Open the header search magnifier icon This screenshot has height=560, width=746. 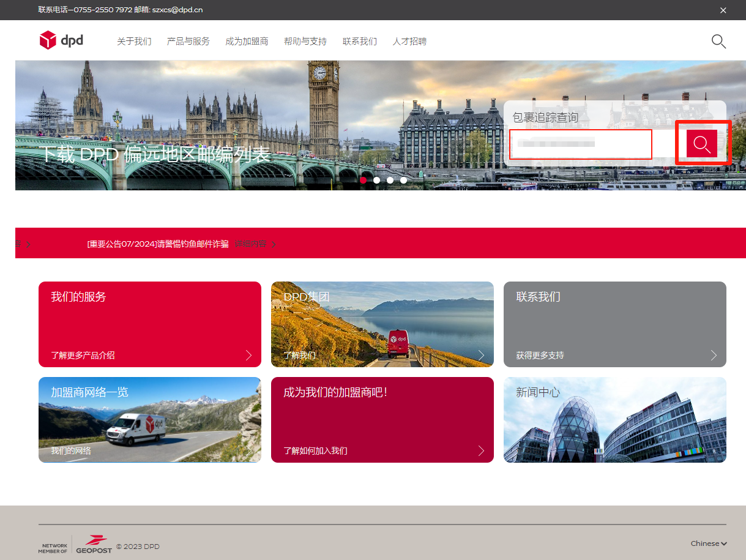718,42
